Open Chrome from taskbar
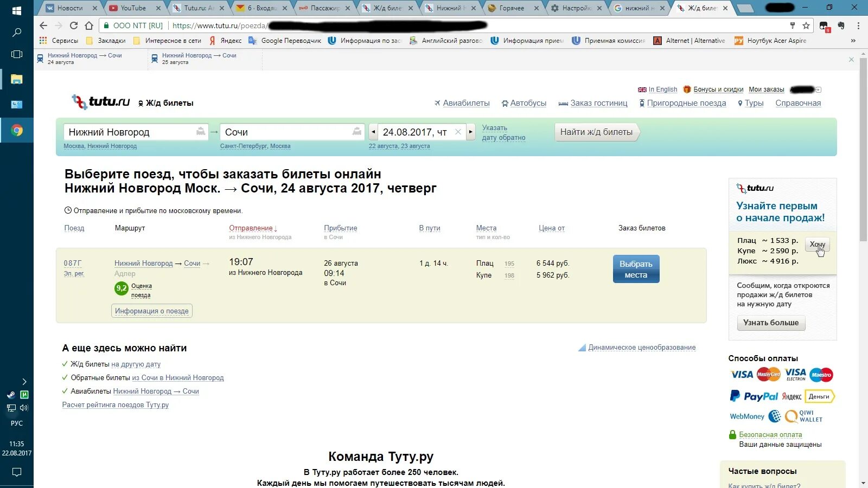The image size is (868, 488). (x=16, y=130)
